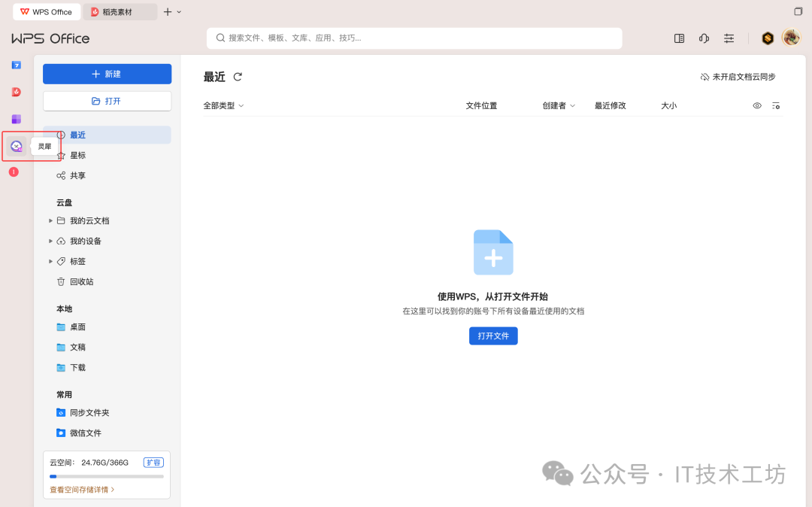Open the global settings sliders icon
812x507 pixels.
click(x=729, y=38)
